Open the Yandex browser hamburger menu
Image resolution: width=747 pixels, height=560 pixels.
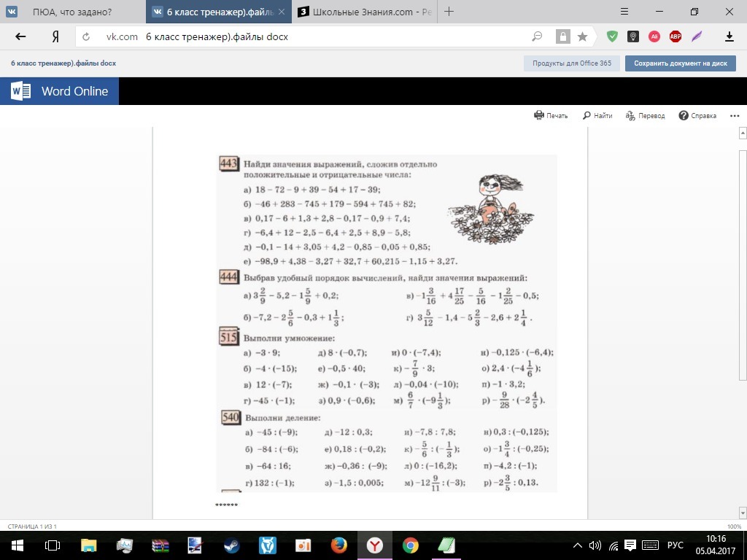624,12
